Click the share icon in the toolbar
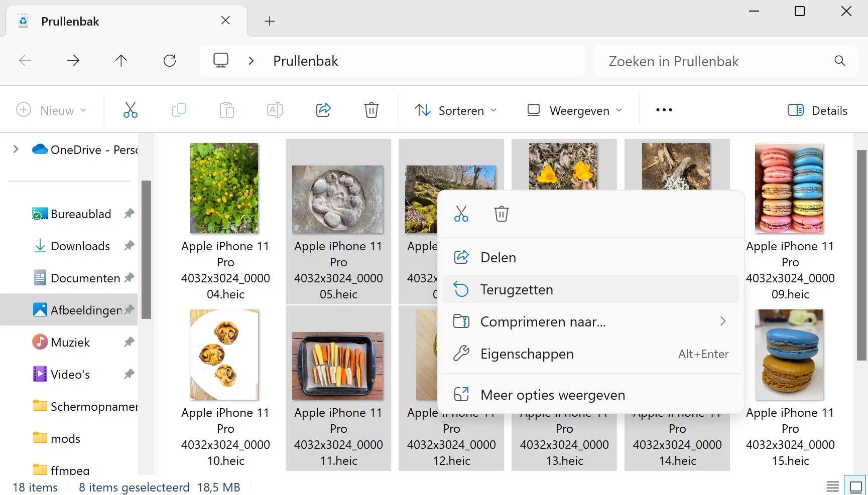This screenshot has width=868, height=495. point(323,110)
